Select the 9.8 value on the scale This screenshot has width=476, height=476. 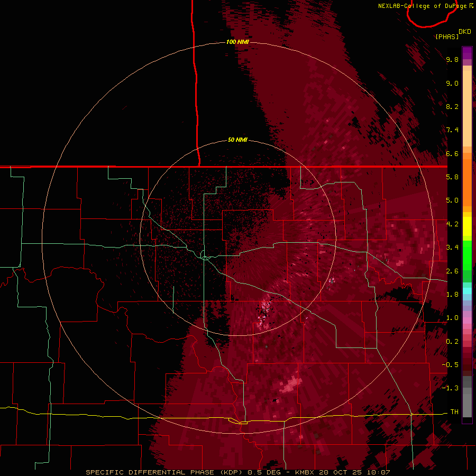click(x=452, y=59)
